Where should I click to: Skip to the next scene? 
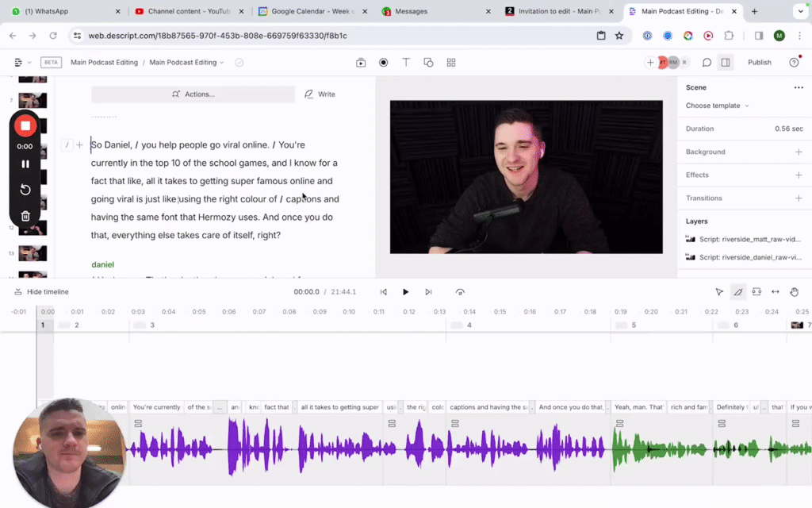(428, 292)
